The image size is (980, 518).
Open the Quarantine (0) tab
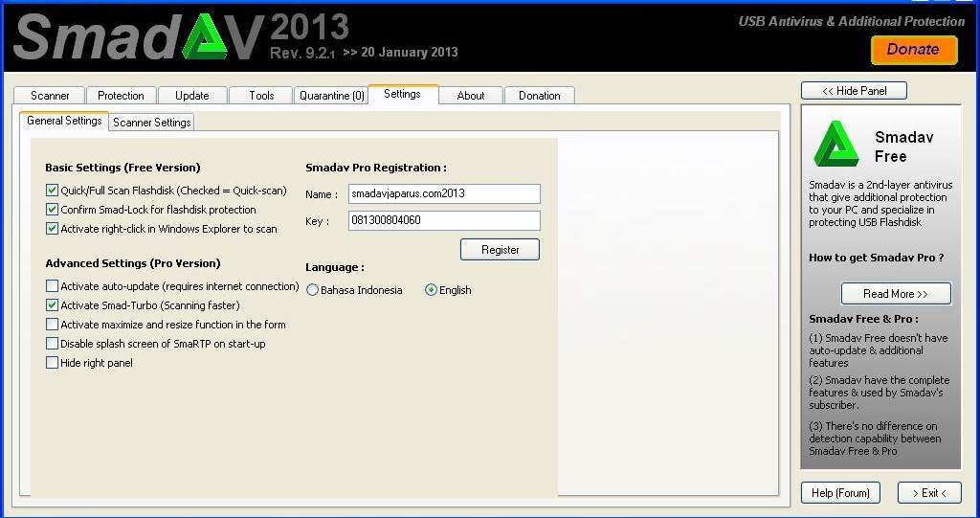[331, 95]
